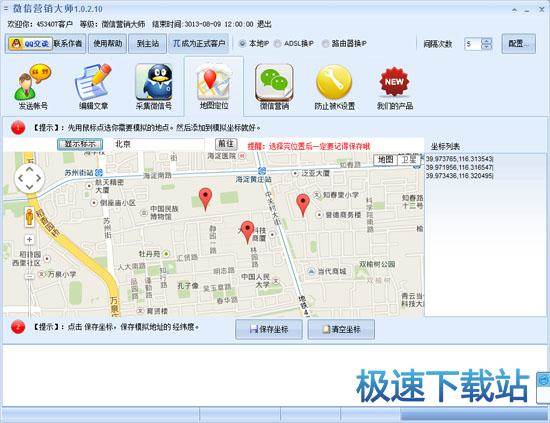Image resolution: width=550 pixels, height=423 pixels.
Task: Click the red marker near 知春里小学
Action: click(303, 205)
